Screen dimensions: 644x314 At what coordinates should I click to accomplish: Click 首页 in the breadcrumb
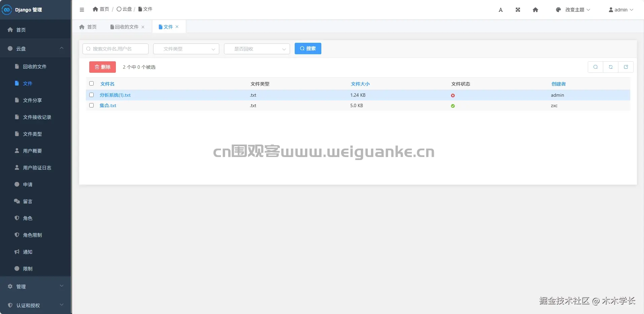101,9
